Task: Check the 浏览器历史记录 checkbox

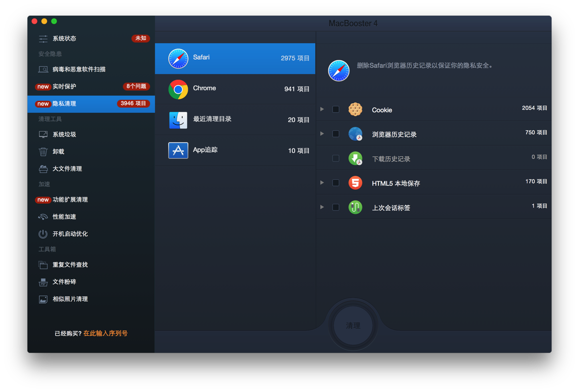Action: click(x=336, y=134)
